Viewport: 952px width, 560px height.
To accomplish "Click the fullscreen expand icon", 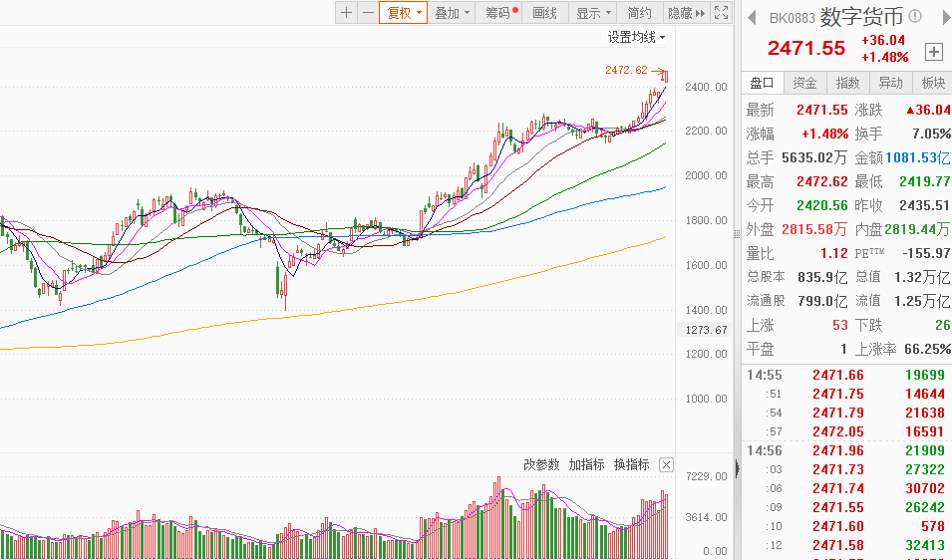I will [x=723, y=13].
